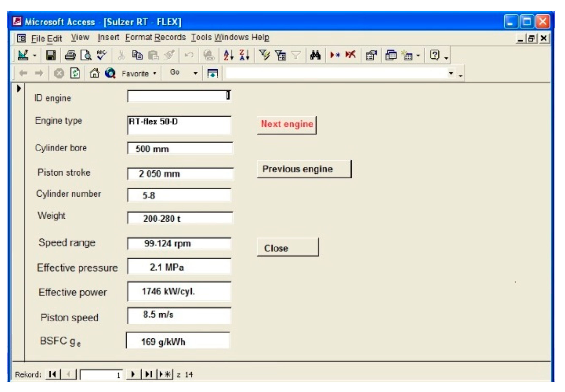Viewport: 565px width, 392px height.
Task: Open Find dialog with the binoculars icon
Action: coord(316,55)
